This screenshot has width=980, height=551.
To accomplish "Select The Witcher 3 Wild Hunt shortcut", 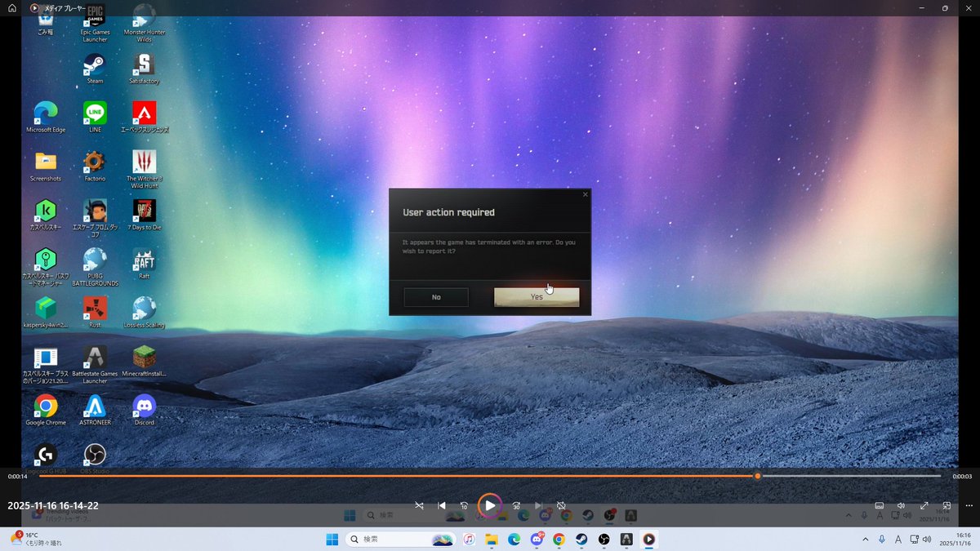I will 144,170.
